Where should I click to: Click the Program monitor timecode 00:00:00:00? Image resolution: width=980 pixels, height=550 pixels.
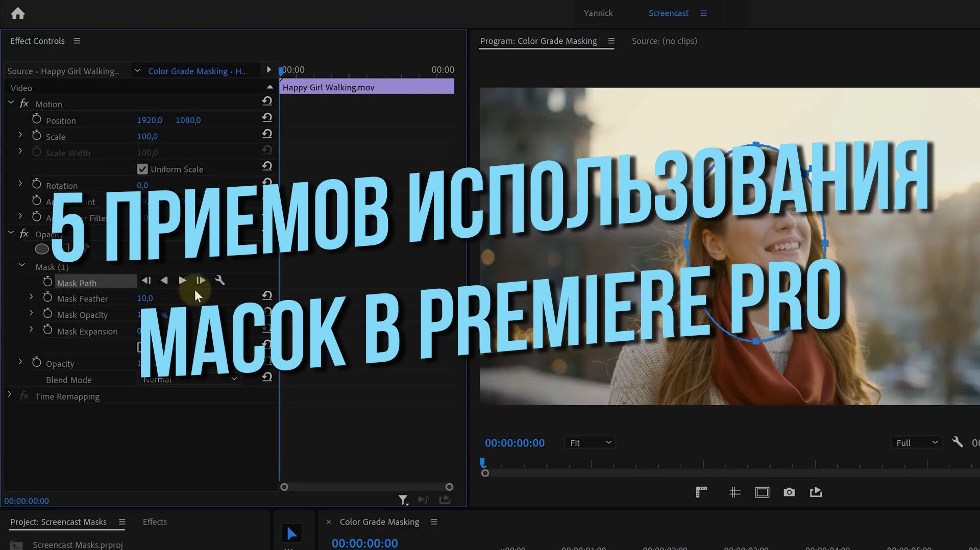click(x=514, y=443)
